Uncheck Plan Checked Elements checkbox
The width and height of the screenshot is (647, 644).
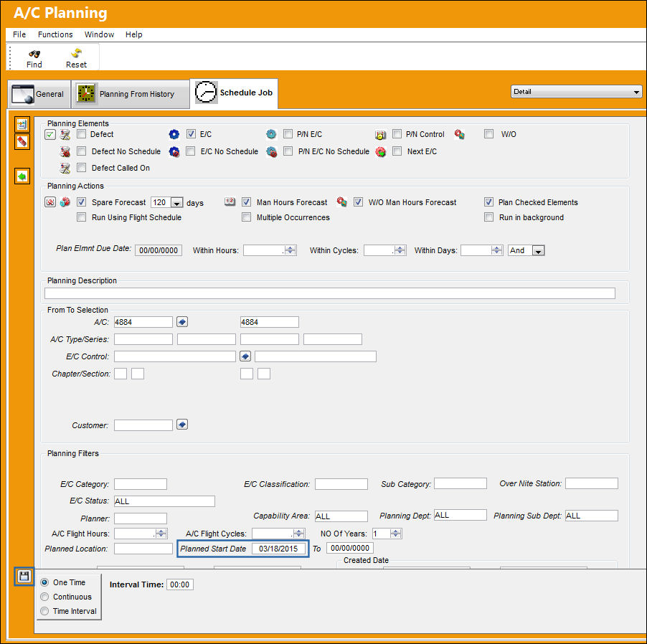click(x=489, y=202)
